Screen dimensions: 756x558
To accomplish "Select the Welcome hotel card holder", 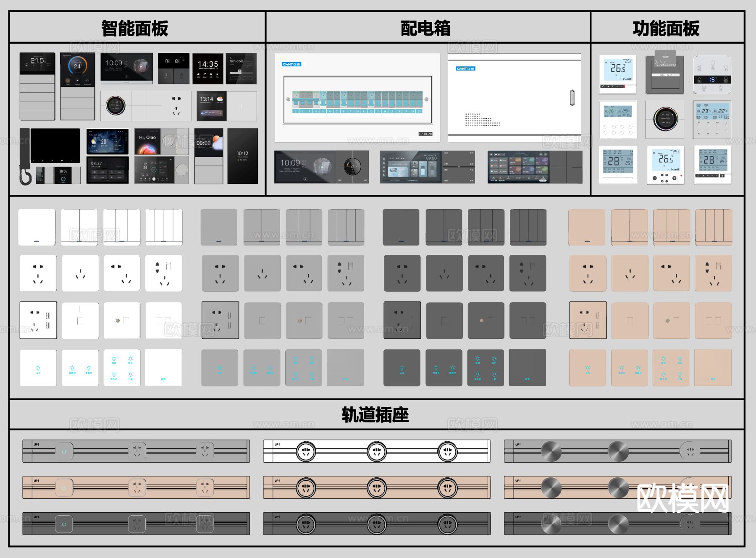I will pos(666,73).
